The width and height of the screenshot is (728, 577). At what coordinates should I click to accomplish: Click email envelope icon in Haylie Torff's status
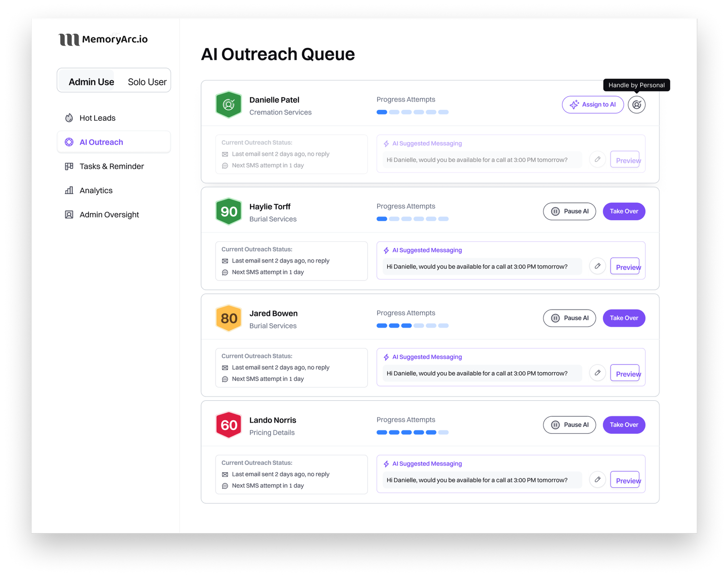(225, 261)
